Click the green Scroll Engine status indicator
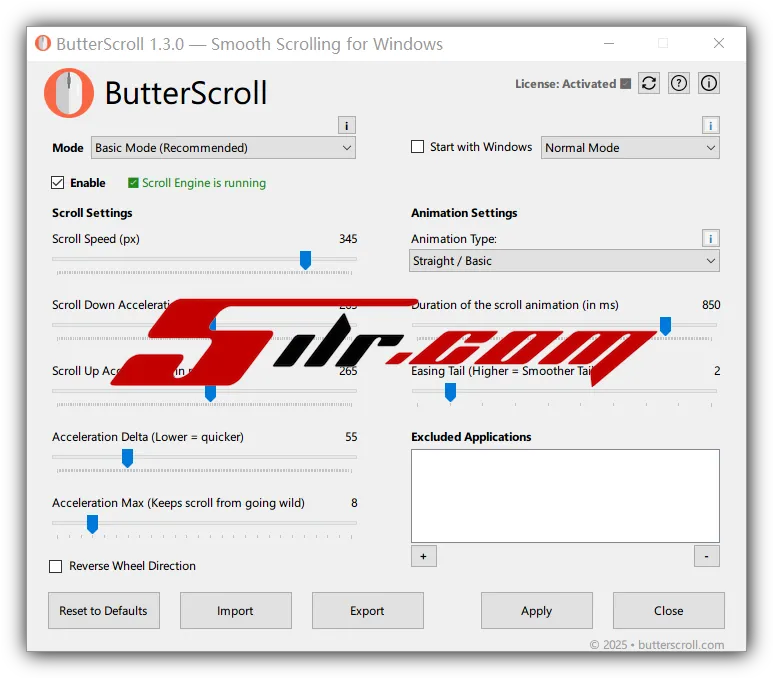 coord(133,183)
